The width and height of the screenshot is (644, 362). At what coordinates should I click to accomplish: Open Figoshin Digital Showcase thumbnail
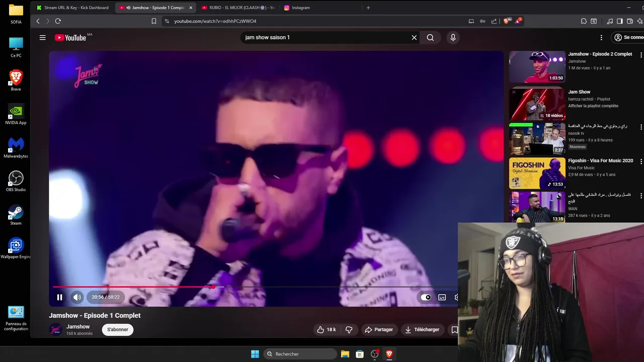click(537, 173)
